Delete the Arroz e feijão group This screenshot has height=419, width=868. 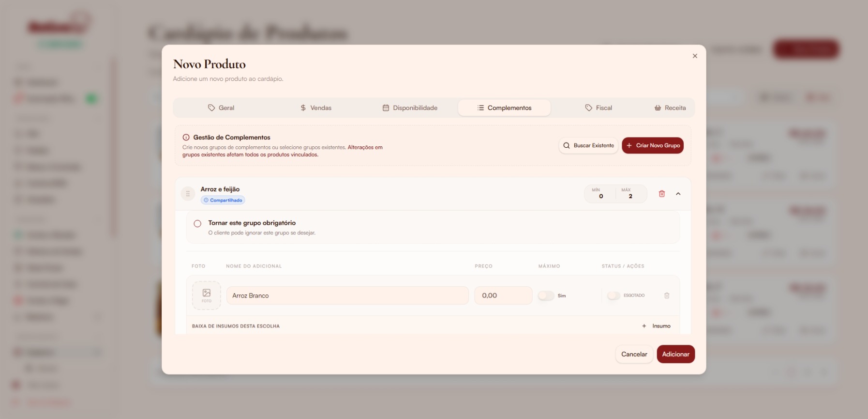(662, 194)
